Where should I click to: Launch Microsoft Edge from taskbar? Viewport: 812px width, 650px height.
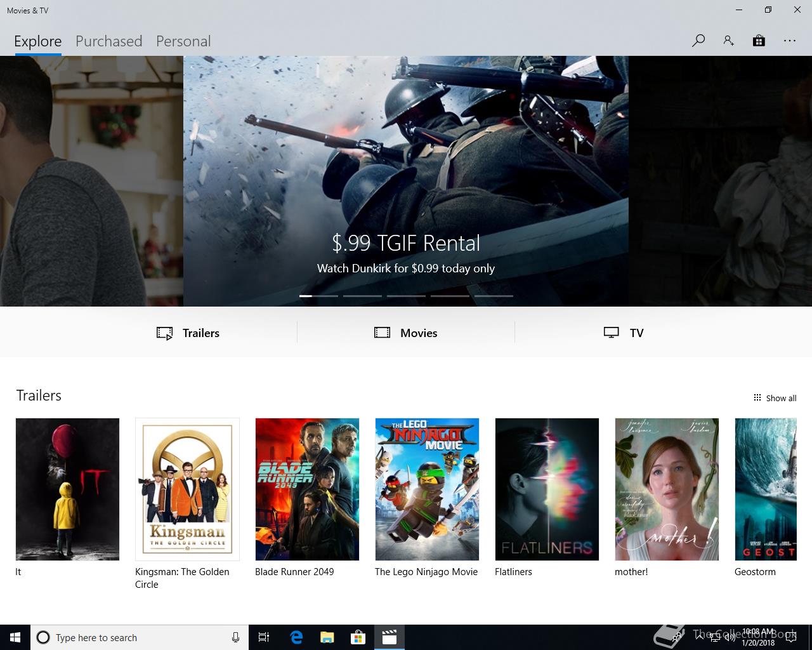pos(296,637)
